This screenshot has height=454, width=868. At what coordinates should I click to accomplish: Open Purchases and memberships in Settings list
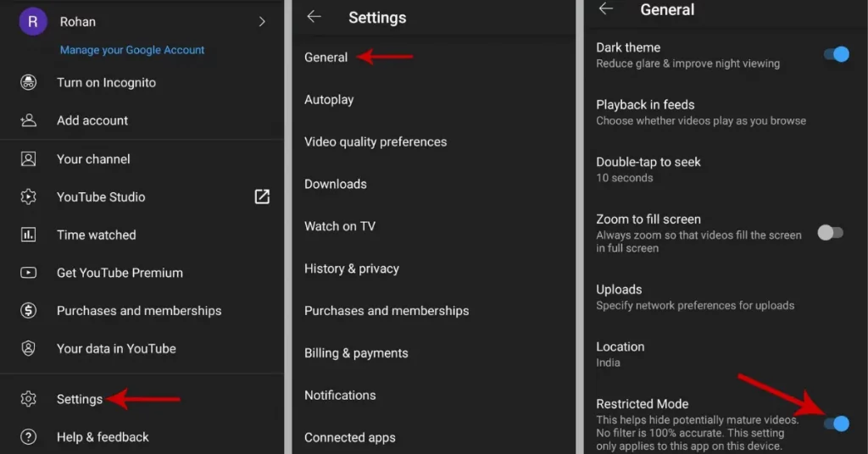tap(387, 311)
